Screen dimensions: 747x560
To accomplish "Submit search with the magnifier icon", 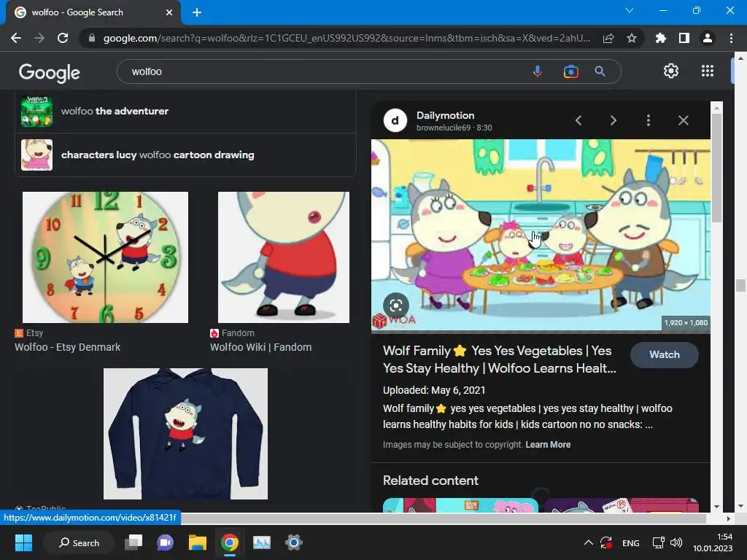I will point(600,71).
